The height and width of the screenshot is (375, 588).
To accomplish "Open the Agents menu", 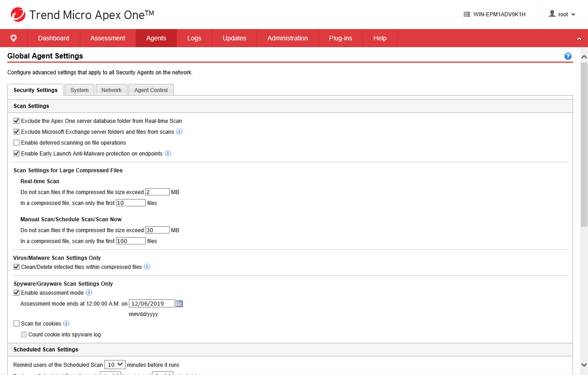I will (156, 38).
